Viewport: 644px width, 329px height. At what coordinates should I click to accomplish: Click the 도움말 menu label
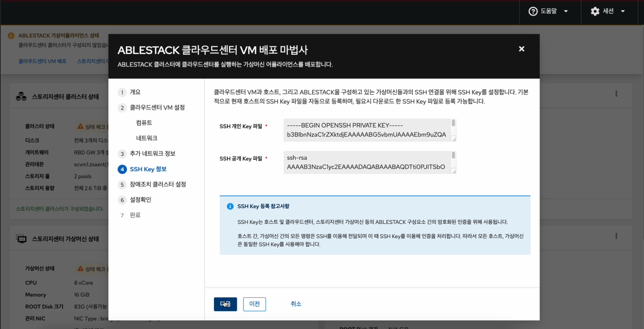(549, 11)
